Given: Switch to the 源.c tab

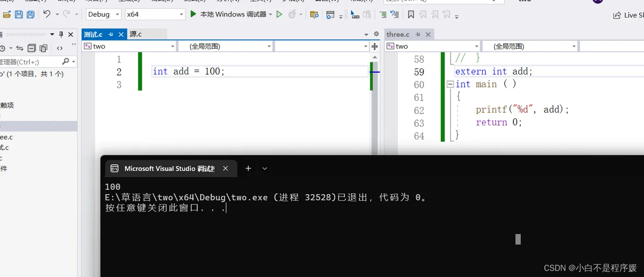Looking at the screenshot, I should point(136,34).
